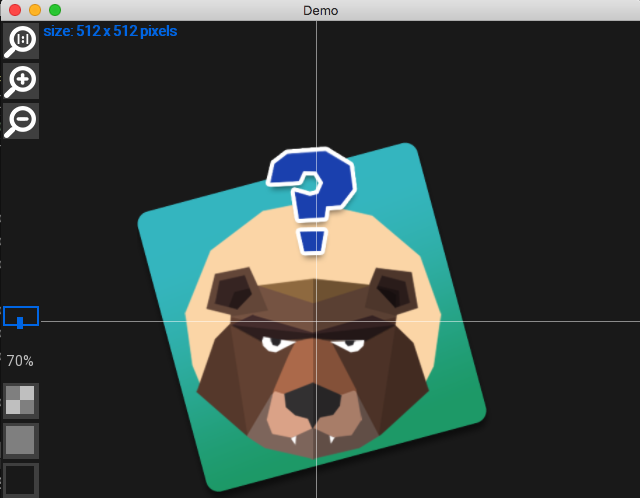The image size is (640, 498).
Task: Select the checkerboard background swatch
Action: 21,400
